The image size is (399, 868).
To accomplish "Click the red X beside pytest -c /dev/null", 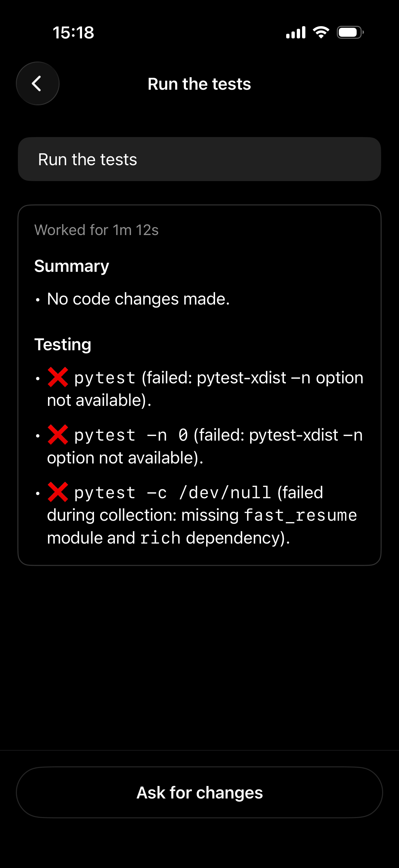I will tap(58, 492).
